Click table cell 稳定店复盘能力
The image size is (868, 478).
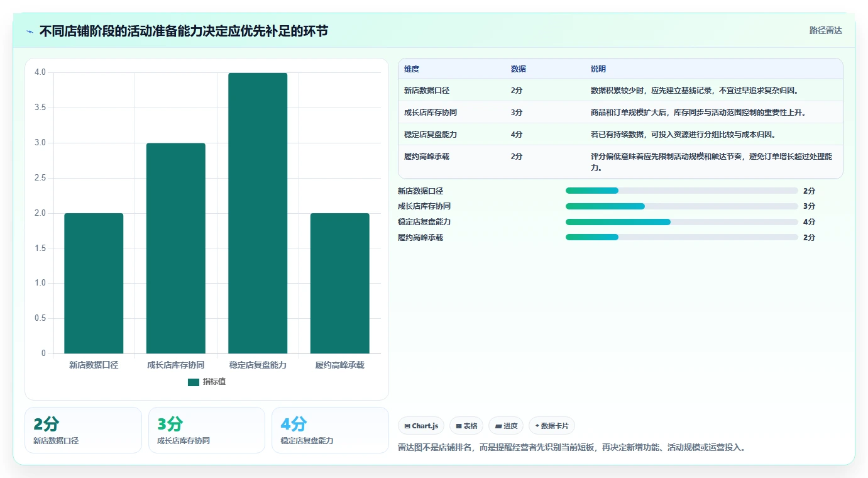[431, 135]
